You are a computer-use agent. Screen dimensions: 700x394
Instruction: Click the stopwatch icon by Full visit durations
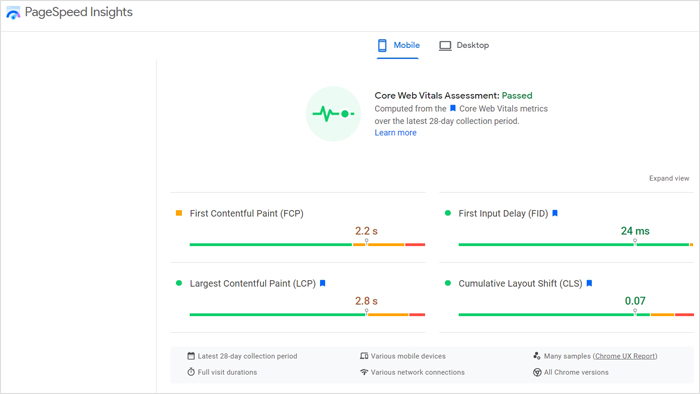coord(191,372)
